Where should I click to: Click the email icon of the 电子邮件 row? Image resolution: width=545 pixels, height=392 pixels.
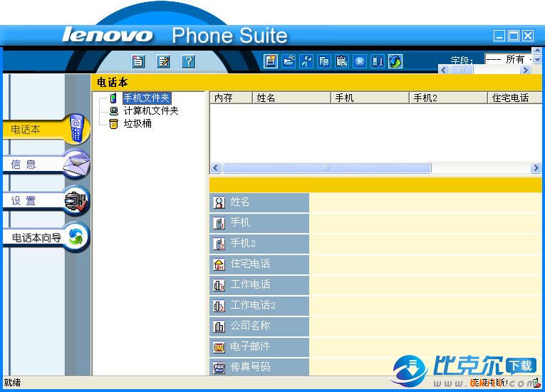point(219,347)
